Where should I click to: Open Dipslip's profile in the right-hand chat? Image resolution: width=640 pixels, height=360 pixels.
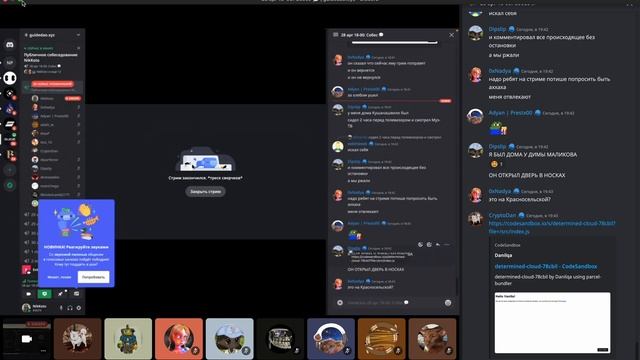(x=497, y=29)
